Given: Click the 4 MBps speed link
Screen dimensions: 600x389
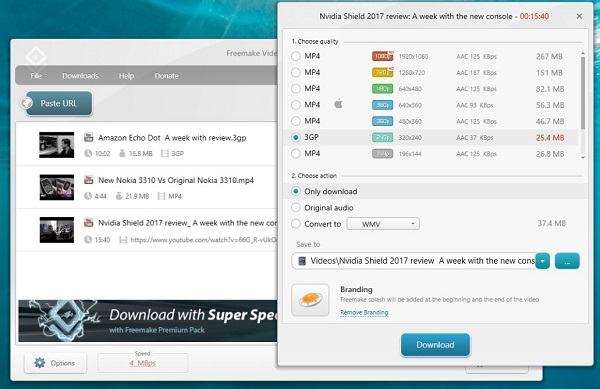Looking at the screenshot, I should [x=142, y=363].
